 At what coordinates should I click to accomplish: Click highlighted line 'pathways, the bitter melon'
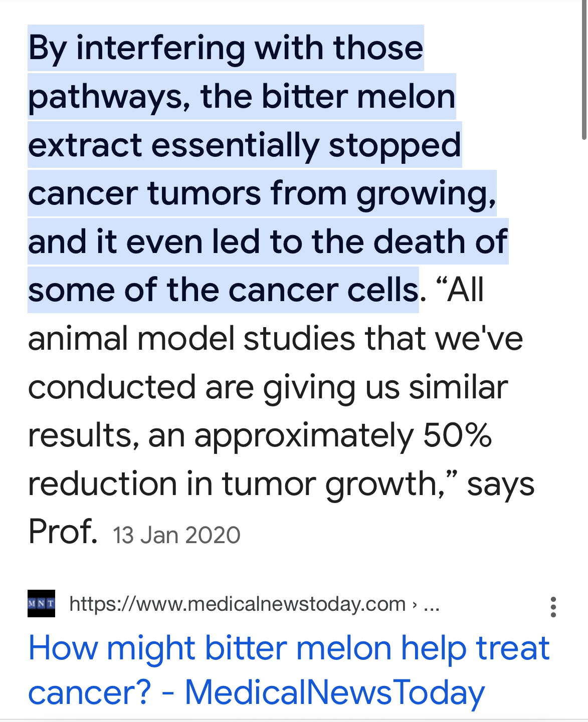coord(242,97)
